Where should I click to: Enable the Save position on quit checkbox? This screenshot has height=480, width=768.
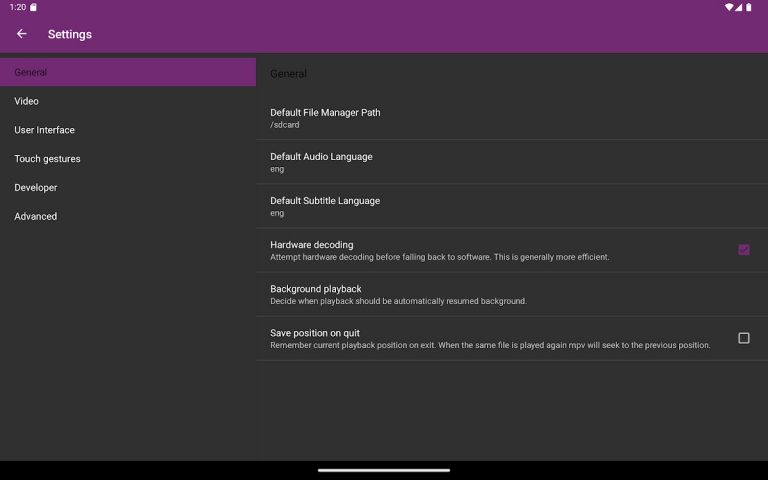click(x=744, y=338)
